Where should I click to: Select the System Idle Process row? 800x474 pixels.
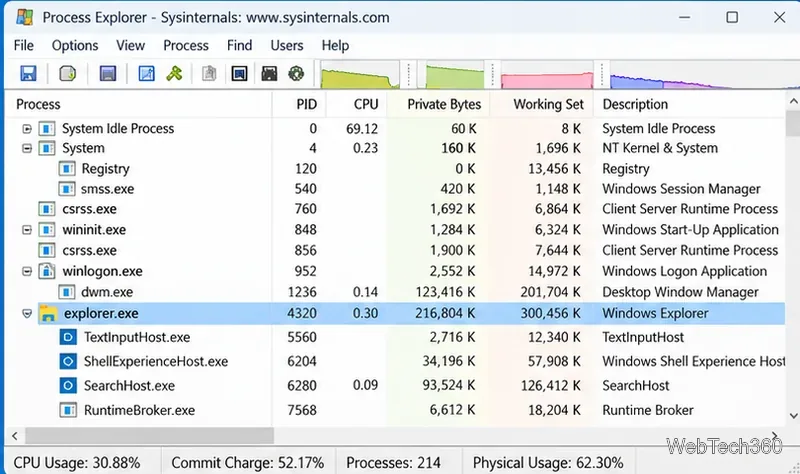point(395,129)
